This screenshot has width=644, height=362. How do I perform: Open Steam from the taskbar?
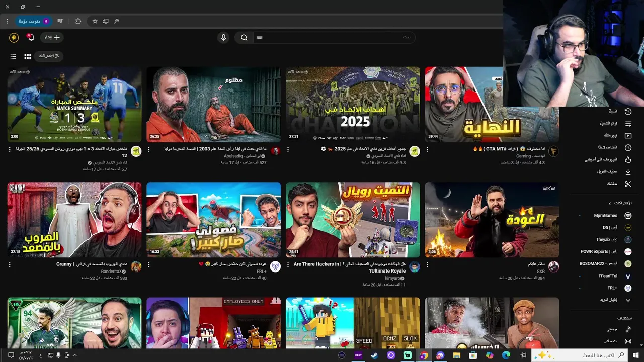click(x=374, y=355)
